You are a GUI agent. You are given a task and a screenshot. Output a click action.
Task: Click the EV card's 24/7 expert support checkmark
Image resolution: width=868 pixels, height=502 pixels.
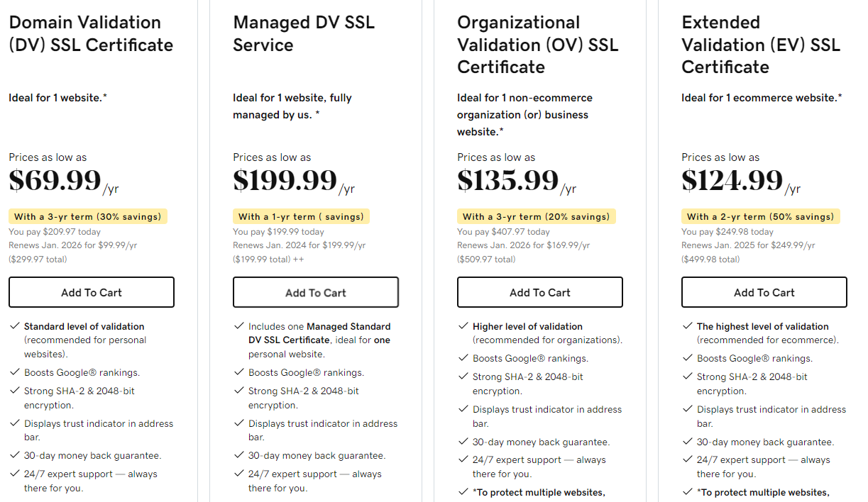[x=688, y=460]
